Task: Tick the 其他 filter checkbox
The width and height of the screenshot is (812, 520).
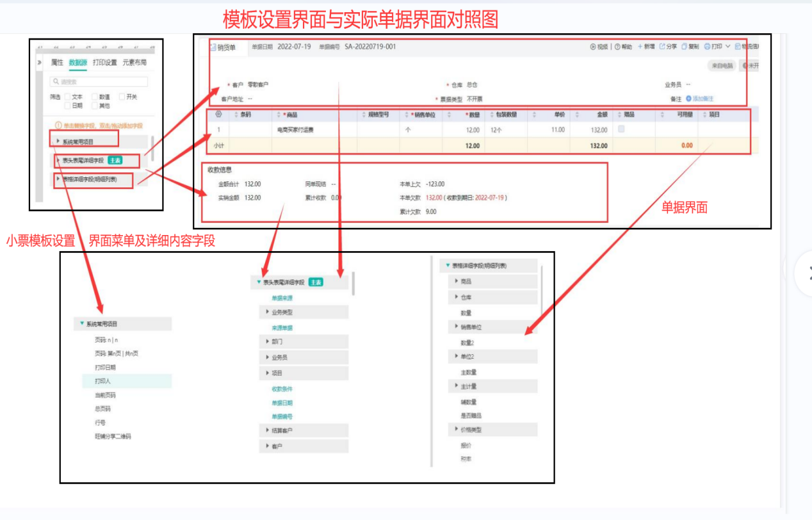Action: coord(94,106)
